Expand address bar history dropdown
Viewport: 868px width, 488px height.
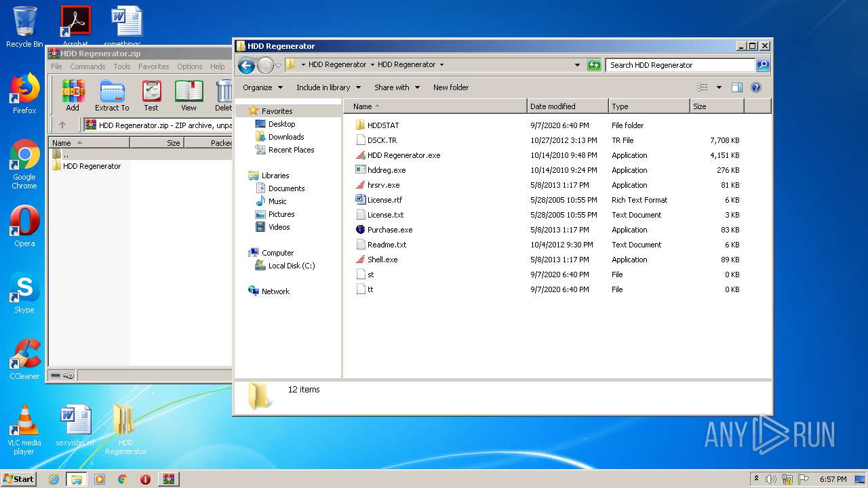(577, 65)
